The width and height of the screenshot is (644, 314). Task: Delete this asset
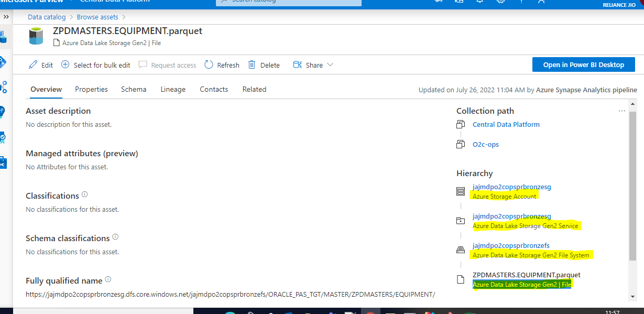coord(264,65)
